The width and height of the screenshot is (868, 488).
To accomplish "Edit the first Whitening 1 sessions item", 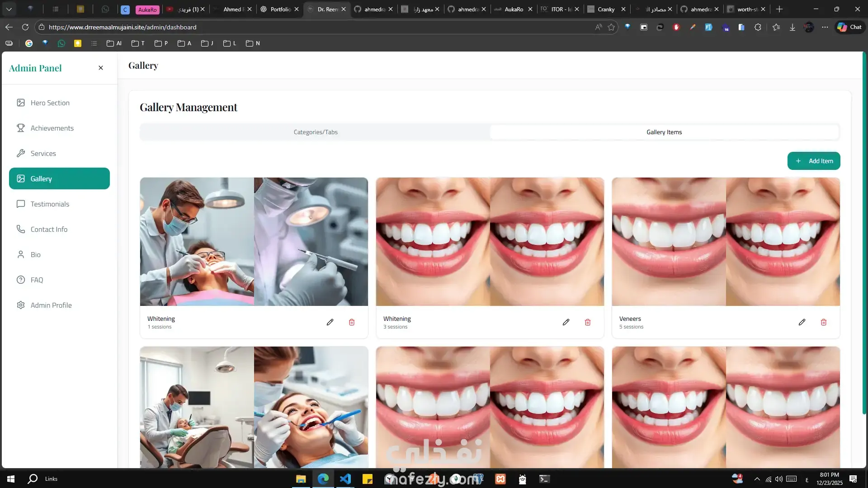I will pyautogui.click(x=330, y=322).
